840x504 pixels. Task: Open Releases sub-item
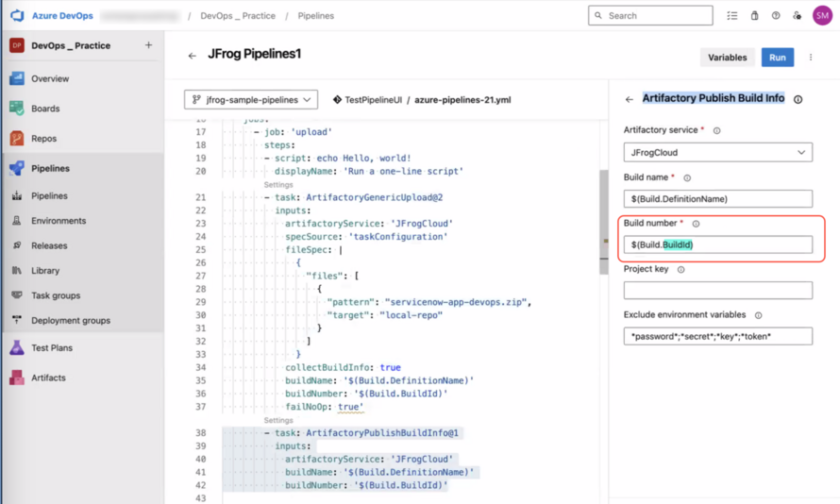point(49,245)
